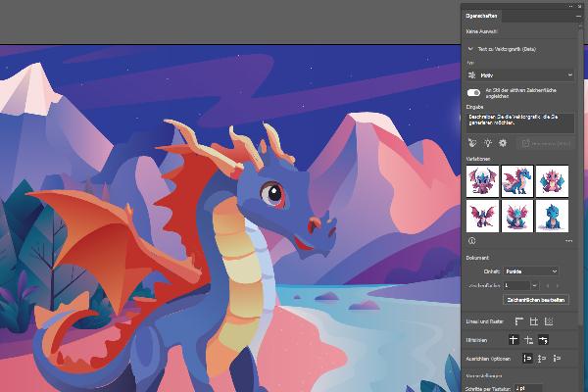This screenshot has height=392, width=588.
Task: Click the 'Keine Auswahl' label
Action: pos(481,31)
